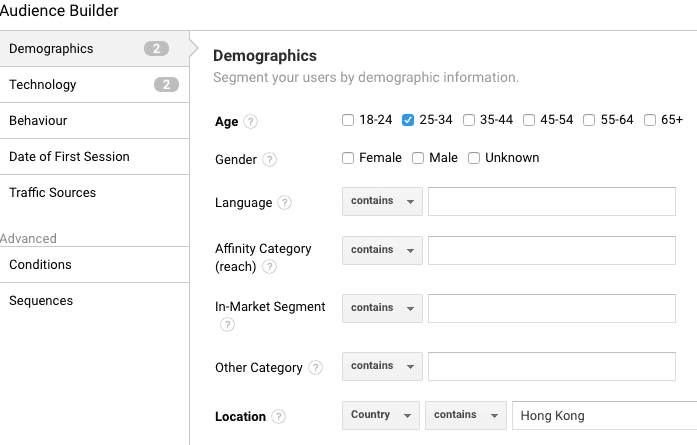Check the 65+ age checkbox

pyautogui.click(x=650, y=120)
